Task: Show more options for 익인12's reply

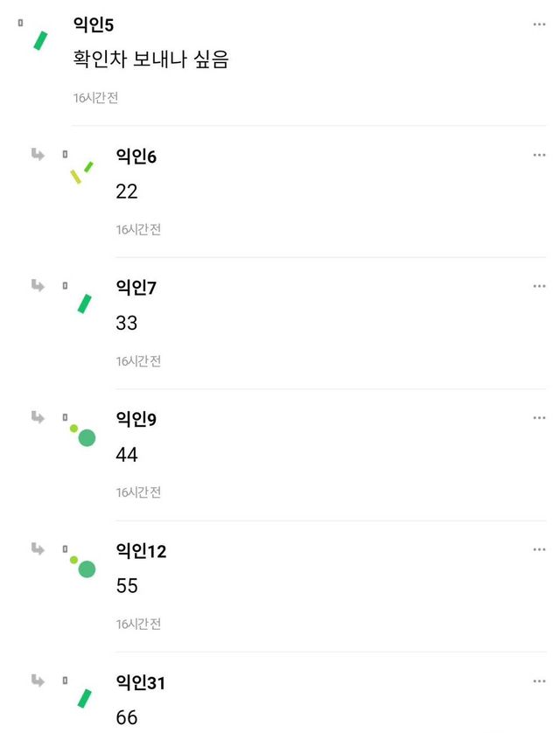Action: coord(539,549)
